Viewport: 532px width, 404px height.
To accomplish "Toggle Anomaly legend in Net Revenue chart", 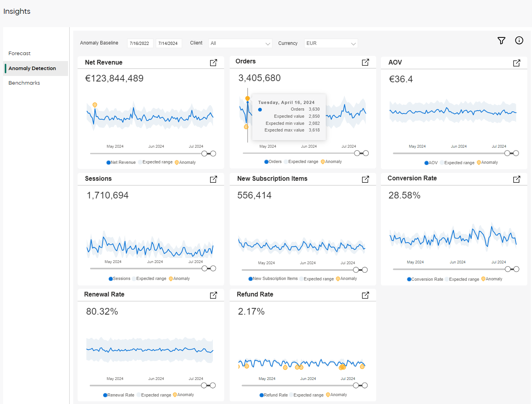I will pyautogui.click(x=185, y=162).
